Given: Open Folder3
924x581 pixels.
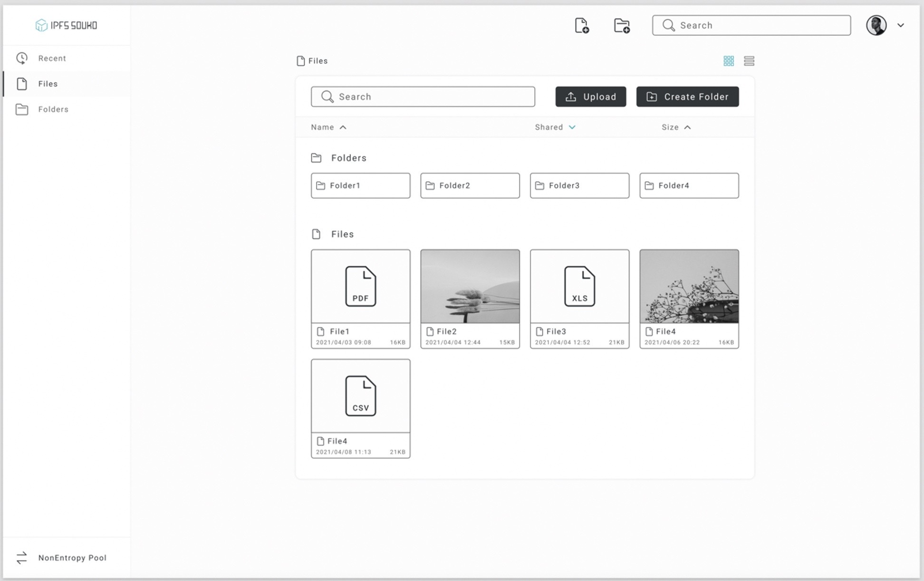Looking at the screenshot, I should coord(579,186).
